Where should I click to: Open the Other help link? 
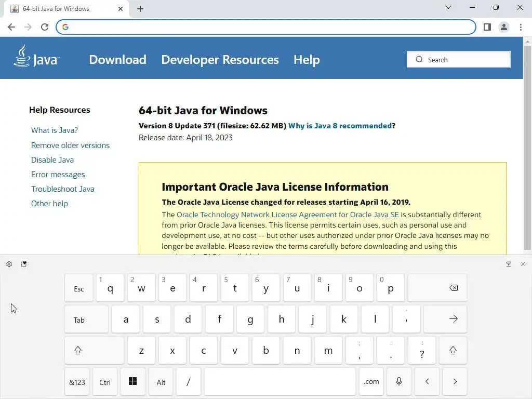(49, 204)
